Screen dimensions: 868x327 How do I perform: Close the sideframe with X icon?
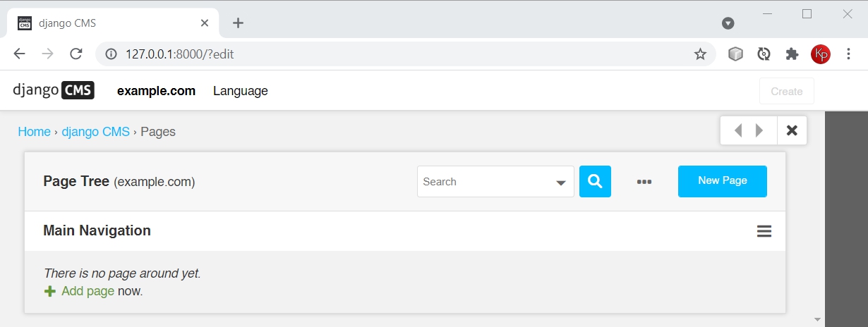(x=792, y=130)
